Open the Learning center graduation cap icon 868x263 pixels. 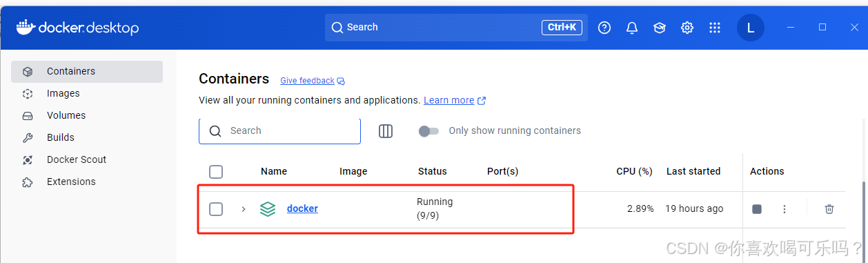click(660, 28)
